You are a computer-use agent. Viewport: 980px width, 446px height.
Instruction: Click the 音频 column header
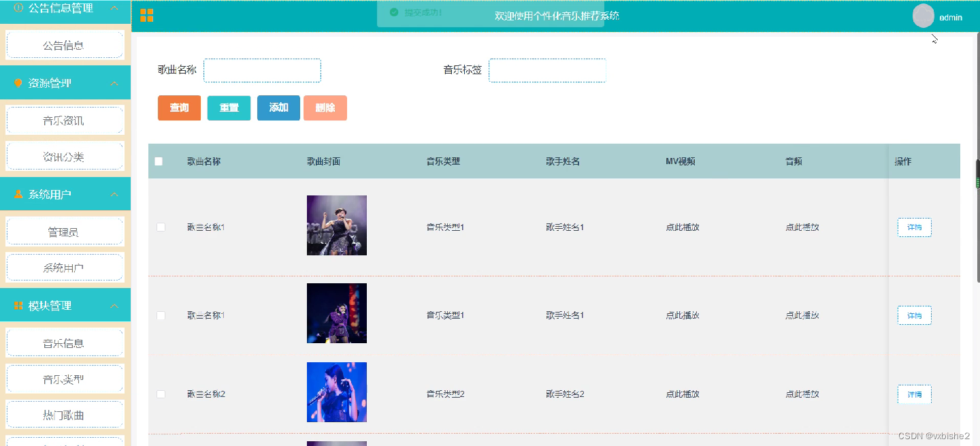[x=794, y=161]
